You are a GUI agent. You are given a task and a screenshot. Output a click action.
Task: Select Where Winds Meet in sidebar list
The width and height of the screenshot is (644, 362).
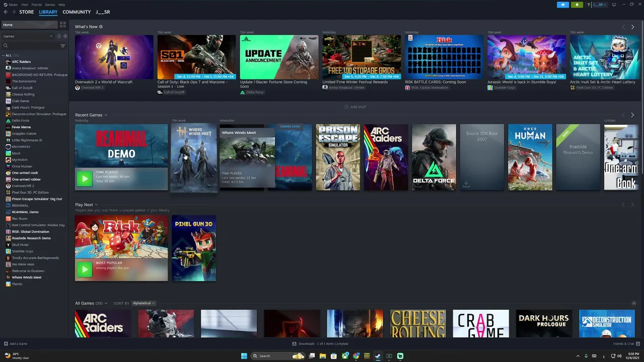click(x=27, y=278)
